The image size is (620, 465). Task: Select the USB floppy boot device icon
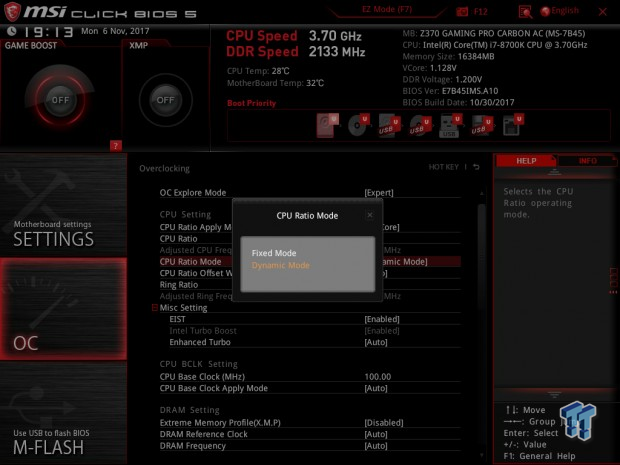482,126
